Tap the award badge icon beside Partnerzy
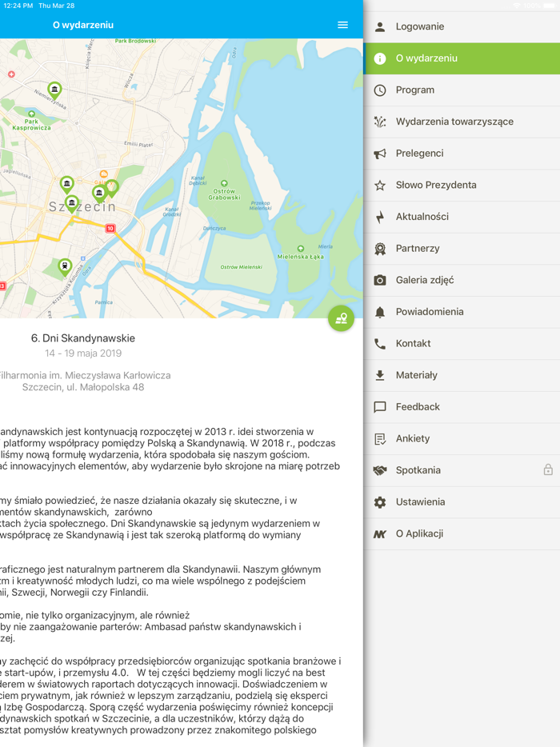Image resolution: width=560 pixels, height=747 pixels. click(x=380, y=249)
